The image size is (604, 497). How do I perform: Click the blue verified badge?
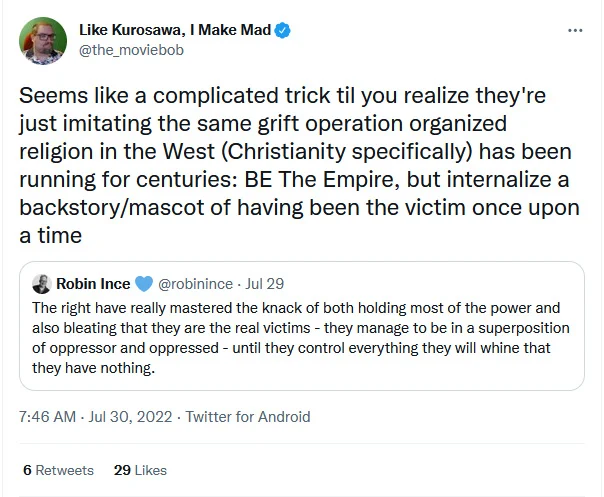click(283, 31)
